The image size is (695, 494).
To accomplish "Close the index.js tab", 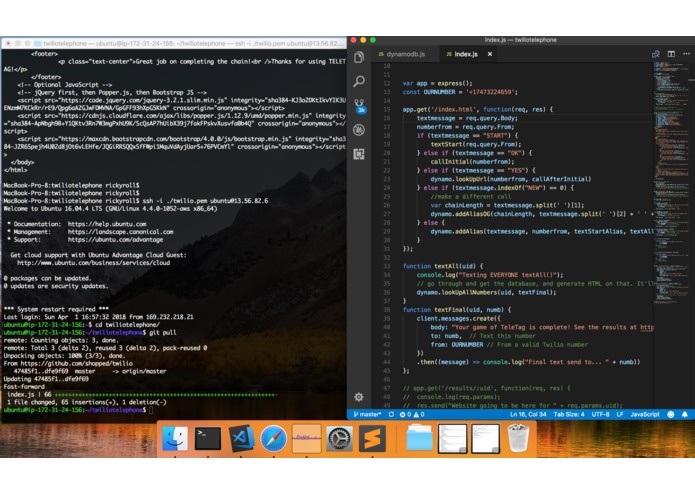I will pyautogui.click(x=490, y=54).
